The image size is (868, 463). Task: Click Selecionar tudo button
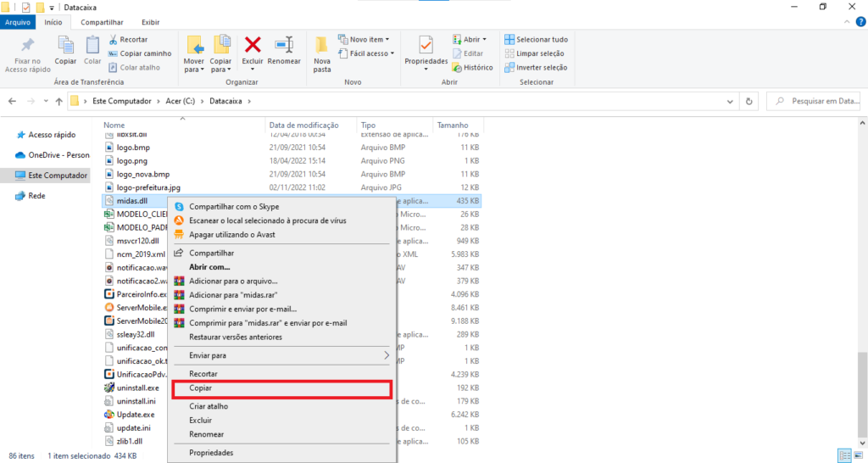click(536, 39)
